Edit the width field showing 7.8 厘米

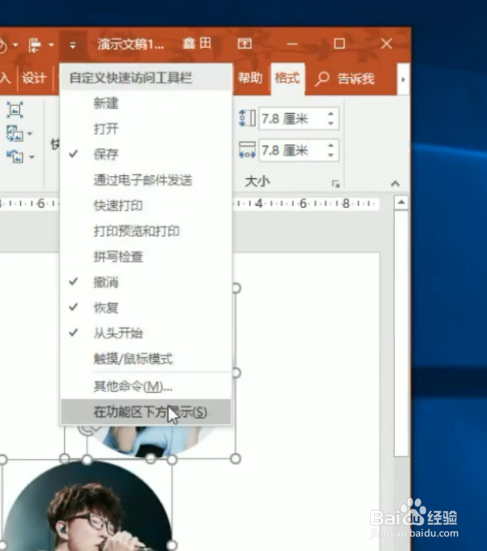click(292, 150)
